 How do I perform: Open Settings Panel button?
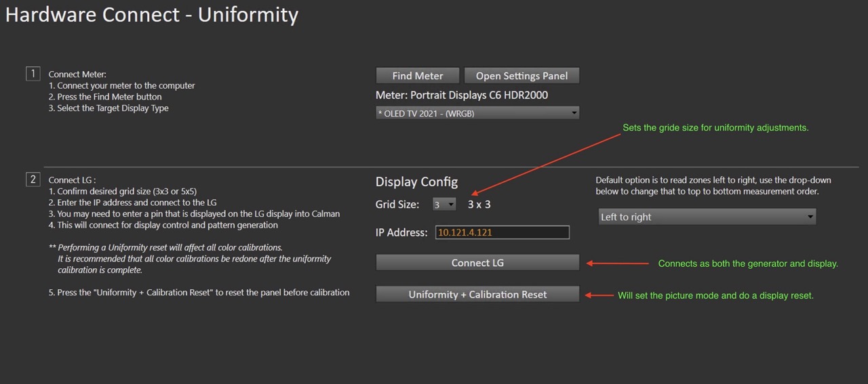[521, 76]
